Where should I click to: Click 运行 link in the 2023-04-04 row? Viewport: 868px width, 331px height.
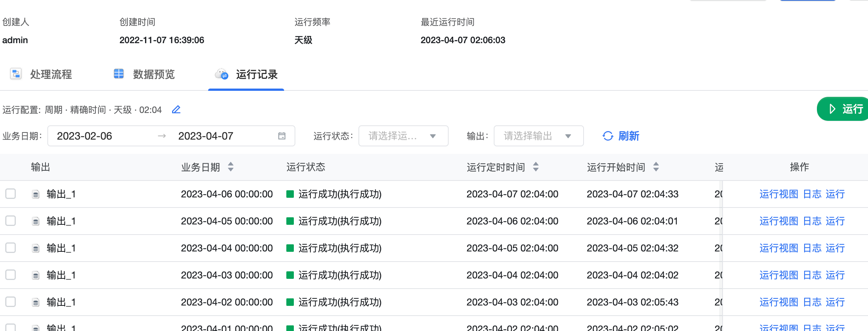[835, 248]
